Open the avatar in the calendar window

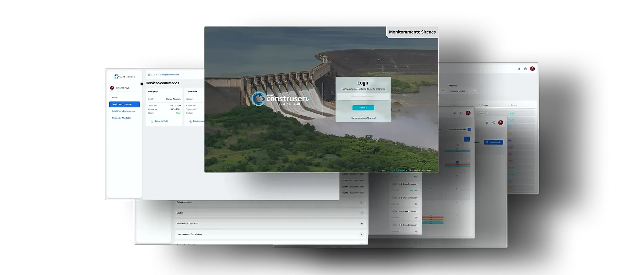click(468, 113)
